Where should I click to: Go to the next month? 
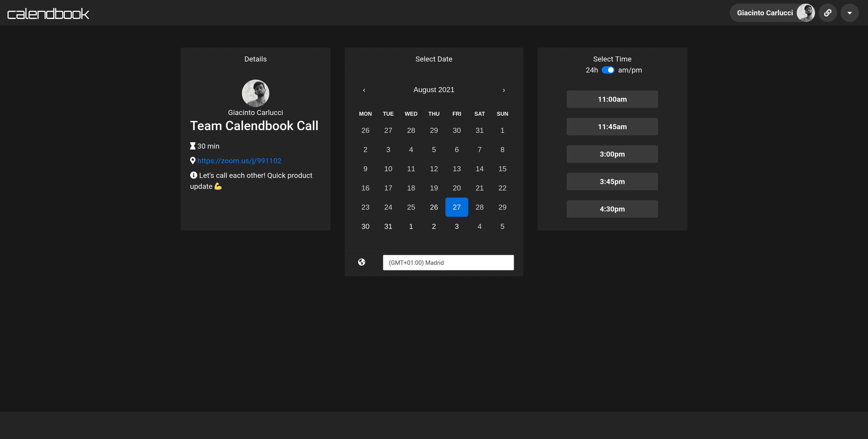(x=504, y=90)
